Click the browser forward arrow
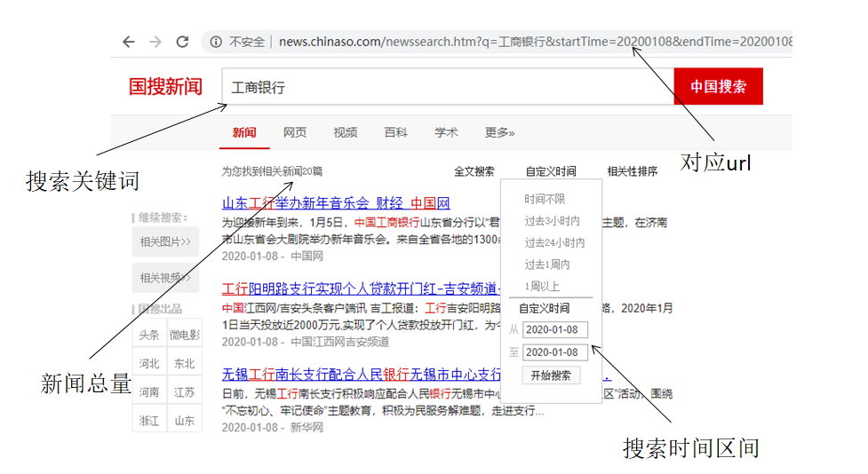Image resolution: width=868 pixels, height=474 pixels. 155,42
